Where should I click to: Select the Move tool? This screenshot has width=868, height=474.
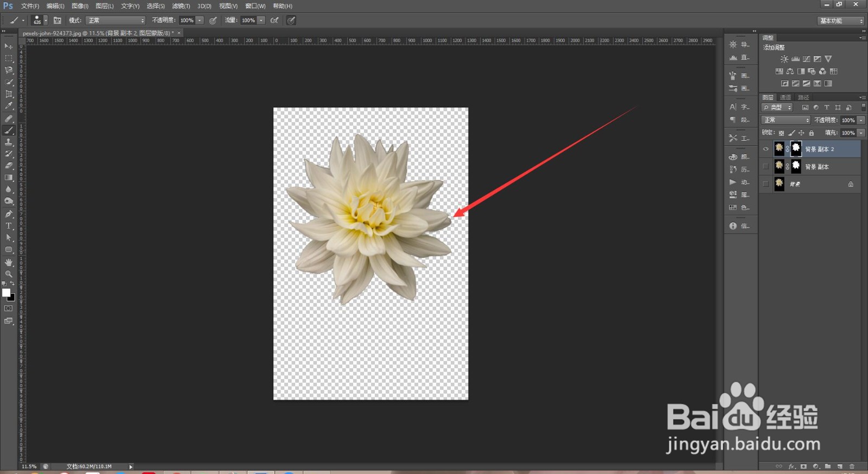tap(9, 46)
